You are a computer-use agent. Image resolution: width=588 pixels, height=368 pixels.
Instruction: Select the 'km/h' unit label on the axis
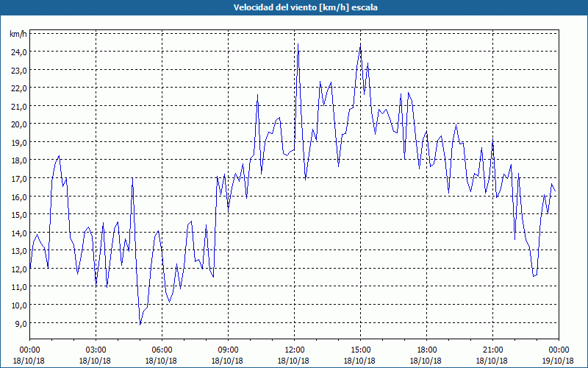tap(18, 34)
